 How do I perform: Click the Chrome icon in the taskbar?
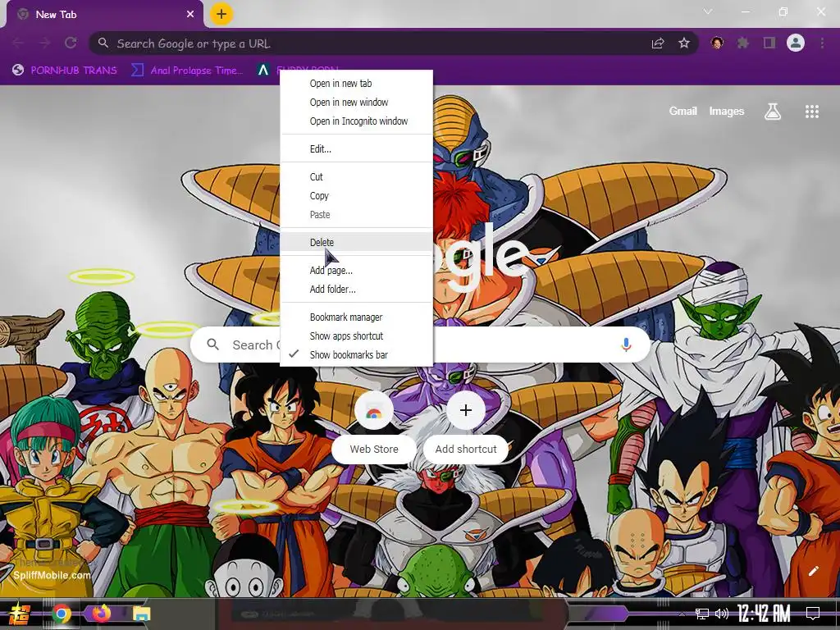coord(62,614)
